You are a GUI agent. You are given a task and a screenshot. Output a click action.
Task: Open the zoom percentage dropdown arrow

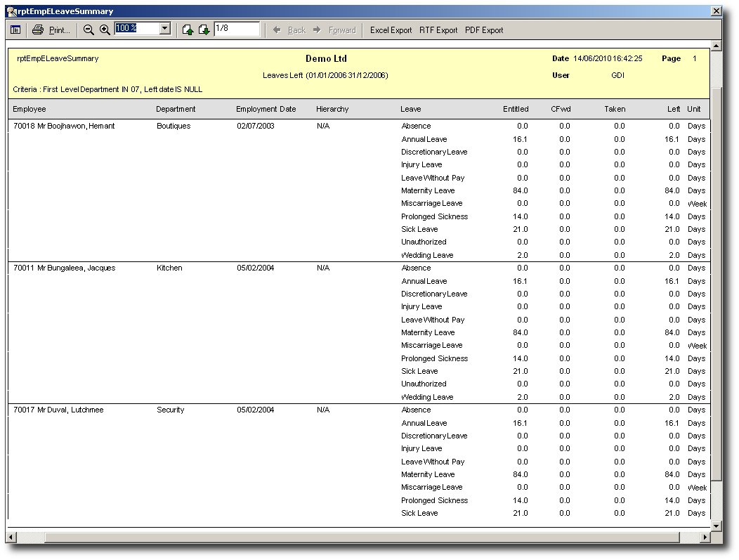(x=165, y=29)
